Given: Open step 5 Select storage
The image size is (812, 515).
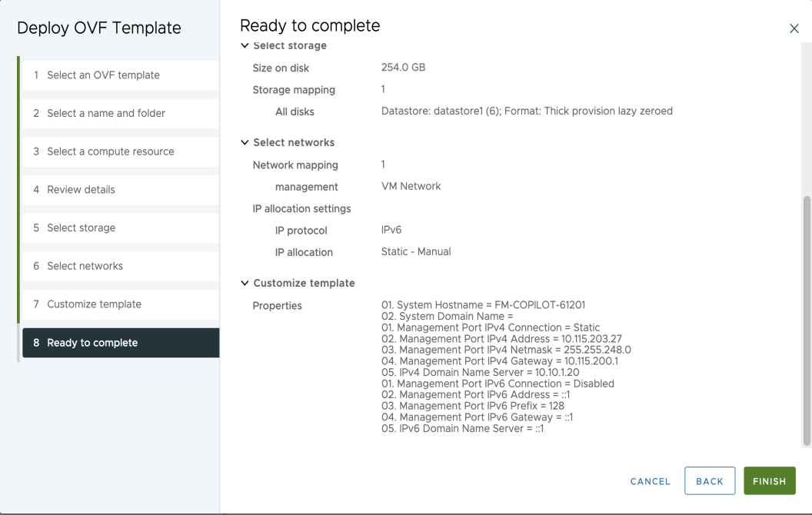Looking at the screenshot, I should pos(81,228).
